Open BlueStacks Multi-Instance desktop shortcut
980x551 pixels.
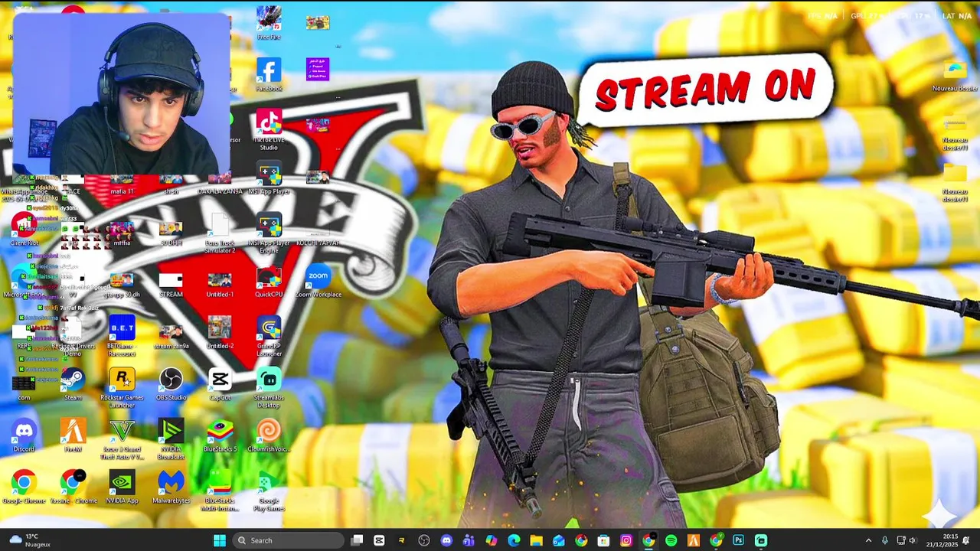[x=220, y=491]
